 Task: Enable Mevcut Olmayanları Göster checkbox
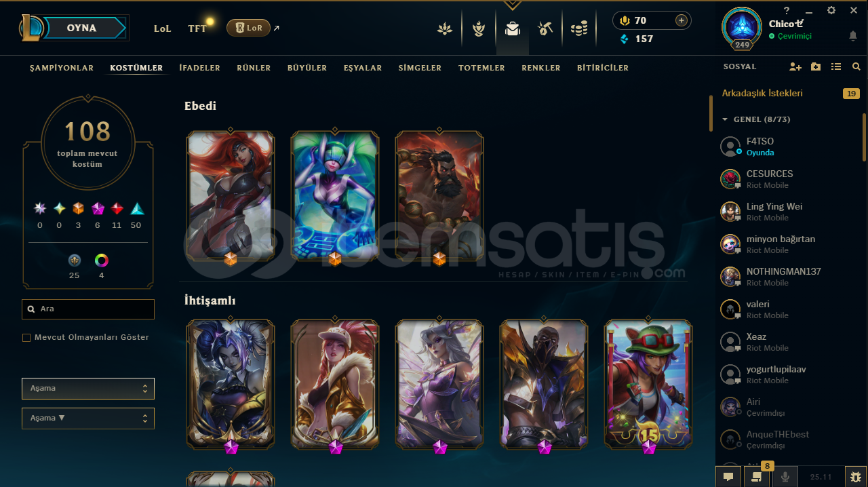26,337
